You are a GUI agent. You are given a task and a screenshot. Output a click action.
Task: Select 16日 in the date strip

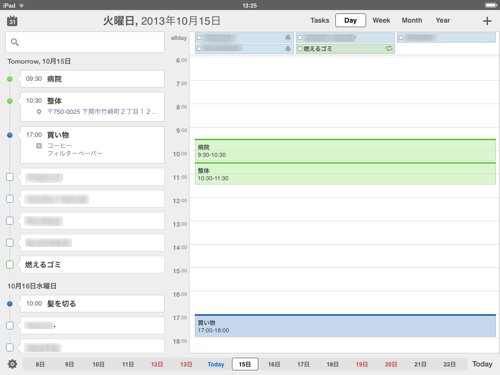(274, 364)
